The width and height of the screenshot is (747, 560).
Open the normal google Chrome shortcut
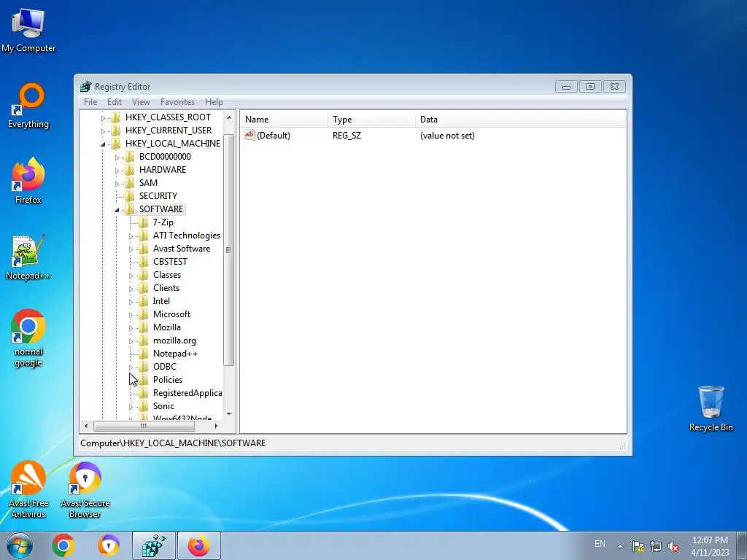click(28, 338)
